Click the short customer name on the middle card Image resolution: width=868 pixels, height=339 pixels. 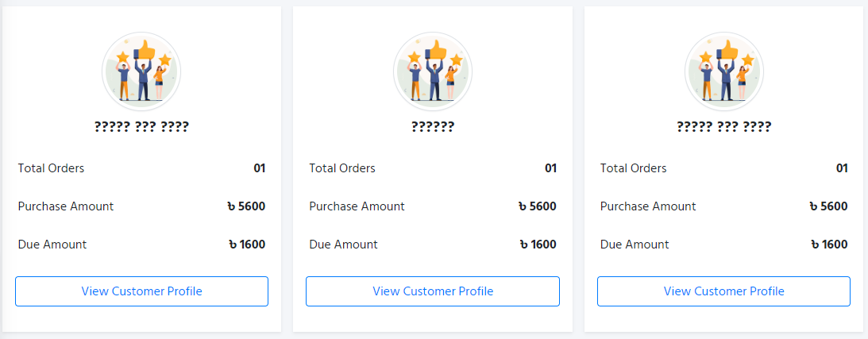(x=433, y=127)
